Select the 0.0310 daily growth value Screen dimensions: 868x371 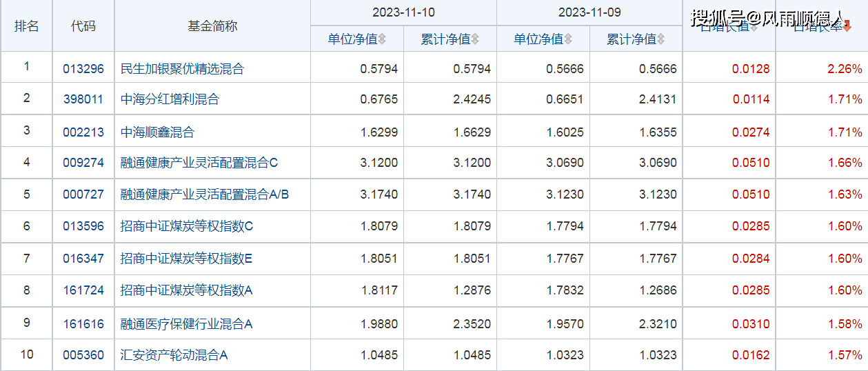(x=751, y=323)
